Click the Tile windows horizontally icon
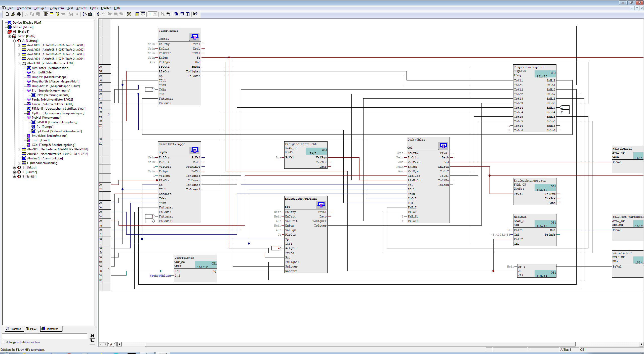 [x=182, y=14]
